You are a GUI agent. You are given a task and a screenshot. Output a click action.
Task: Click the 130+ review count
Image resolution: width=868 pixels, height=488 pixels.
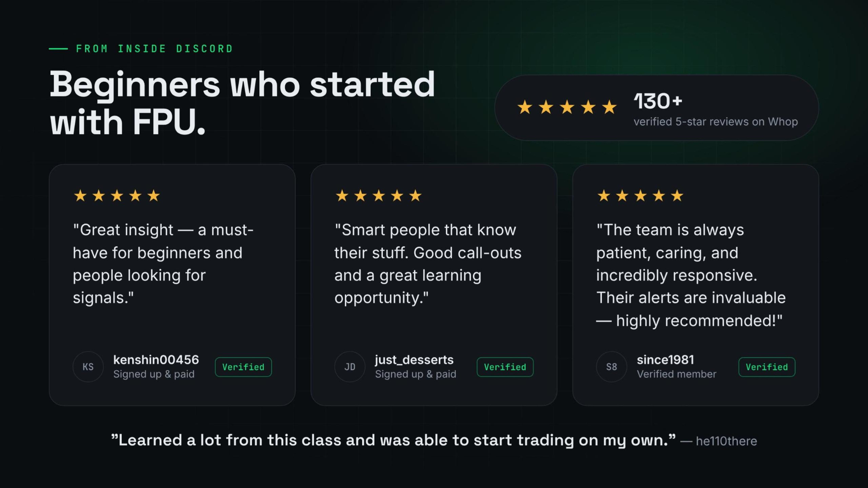pyautogui.click(x=658, y=101)
